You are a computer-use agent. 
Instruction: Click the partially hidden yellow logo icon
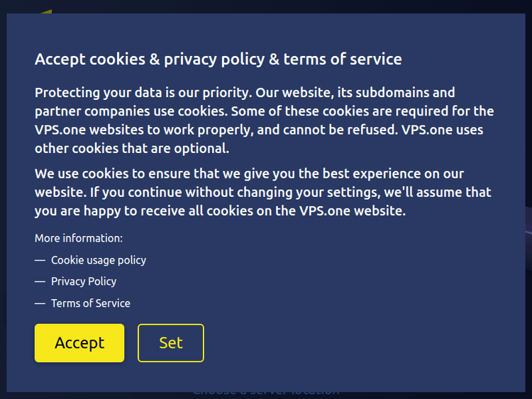(47, 11)
